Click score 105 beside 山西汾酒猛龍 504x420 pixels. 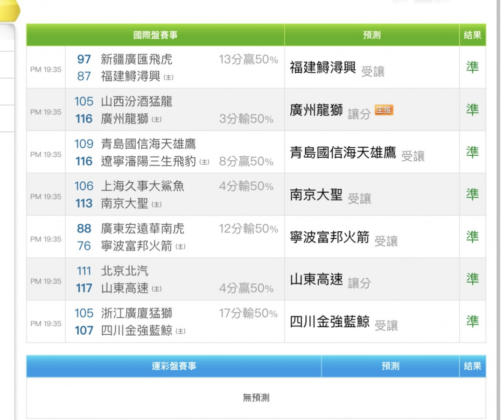point(84,102)
